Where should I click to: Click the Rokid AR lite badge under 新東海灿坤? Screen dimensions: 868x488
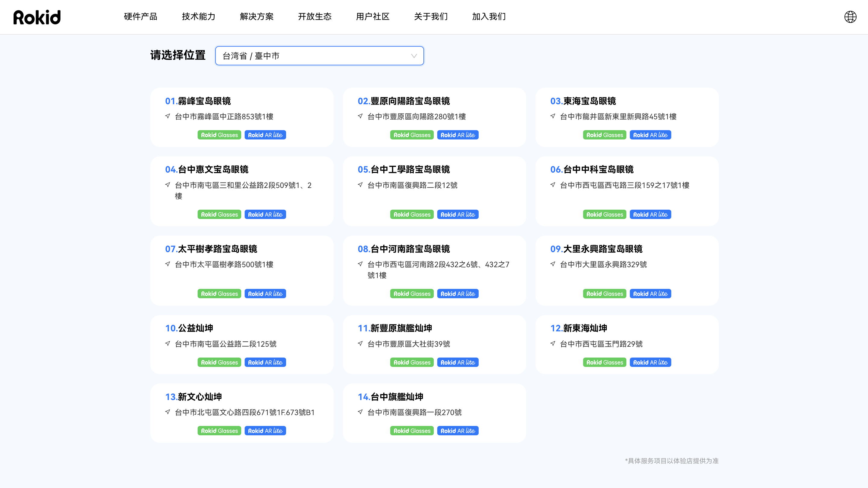click(x=650, y=362)
